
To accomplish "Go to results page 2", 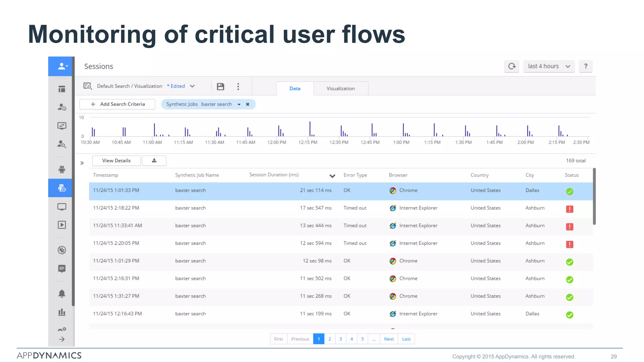I will click(x=330, y=339).
